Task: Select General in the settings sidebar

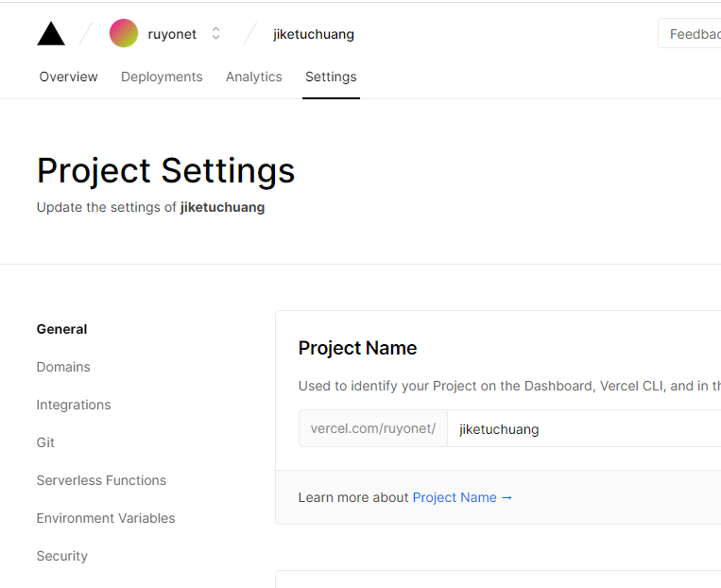Action: [61, 329]
